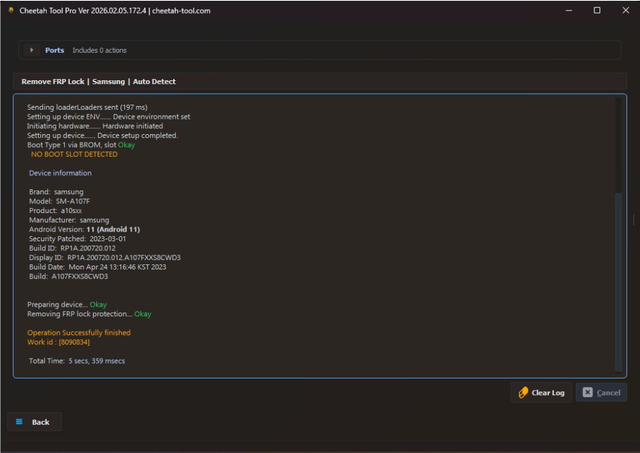Select the 'Build Date: Mon Apr 24' line
Viewport: 640px width, 453px height.
[98, 267]
